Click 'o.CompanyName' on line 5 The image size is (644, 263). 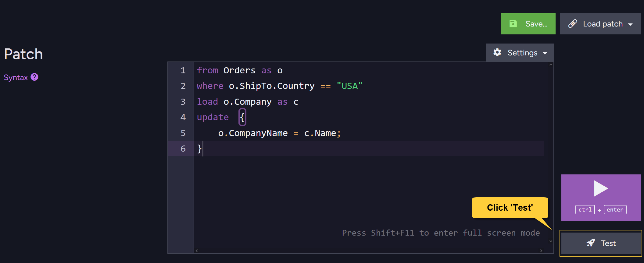[x=253, y=133]
